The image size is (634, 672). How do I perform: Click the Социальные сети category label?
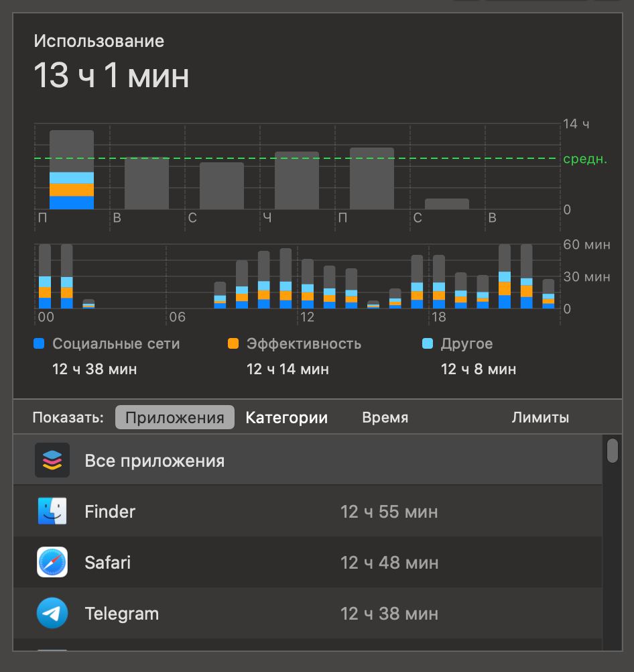pyautogui.click(x=116, y=344)
